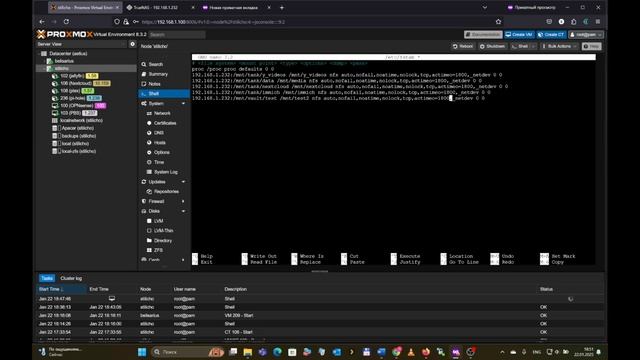This screenshot has width=640, height=360.
Task: Open the Windows Start menu
Action: 142,352
